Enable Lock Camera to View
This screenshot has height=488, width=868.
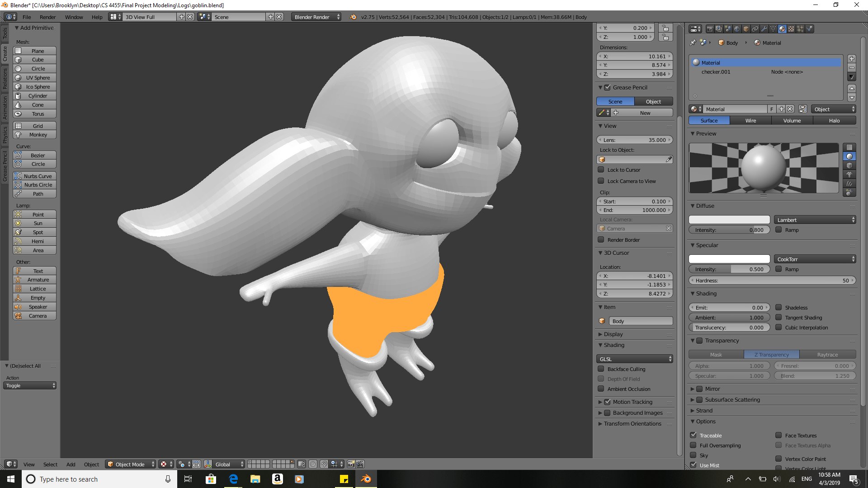tap(601, 181)
